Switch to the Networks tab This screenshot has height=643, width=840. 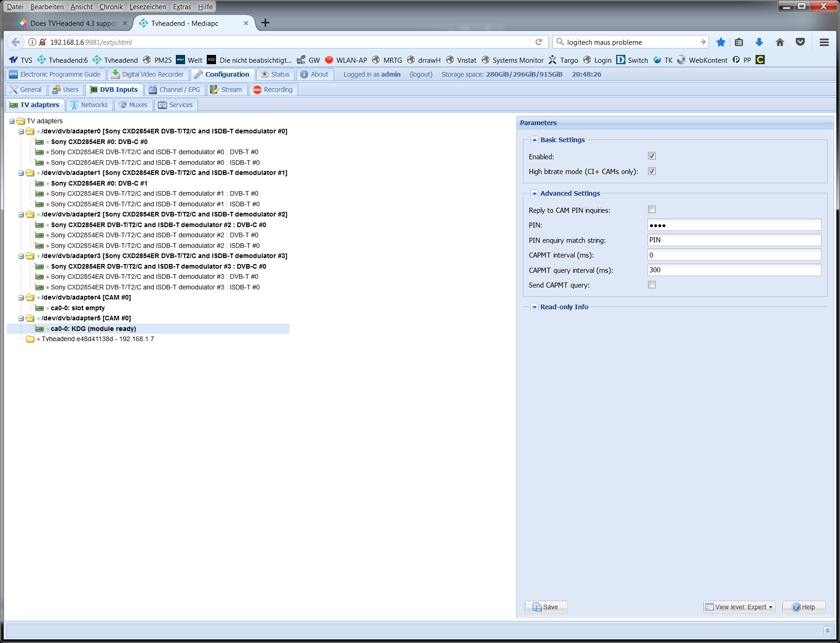(x=90, y=105)
